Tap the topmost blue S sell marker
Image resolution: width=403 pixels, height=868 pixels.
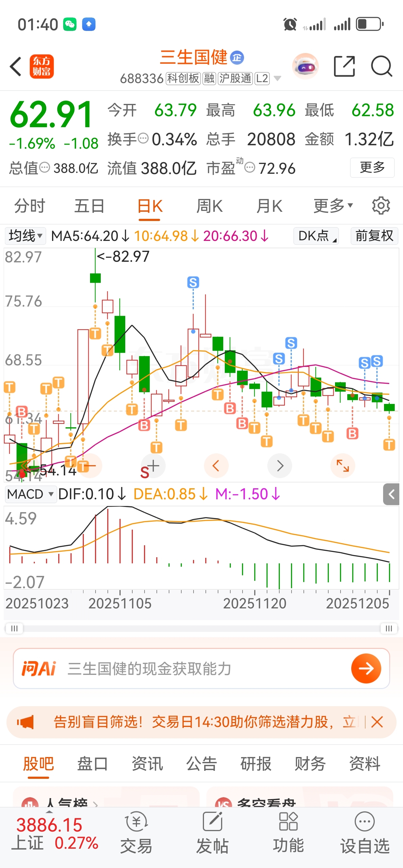(x=193, y=282)
